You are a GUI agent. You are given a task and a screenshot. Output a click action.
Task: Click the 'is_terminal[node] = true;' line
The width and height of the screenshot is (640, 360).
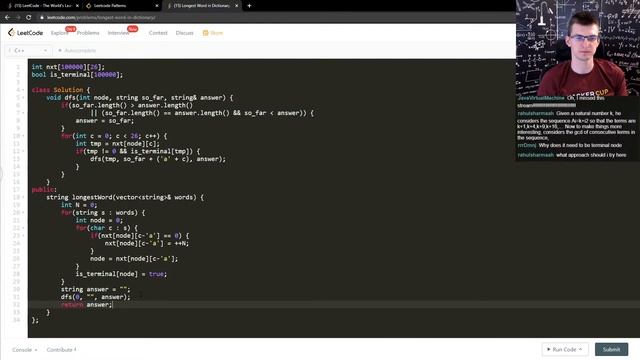click(121, 274)
